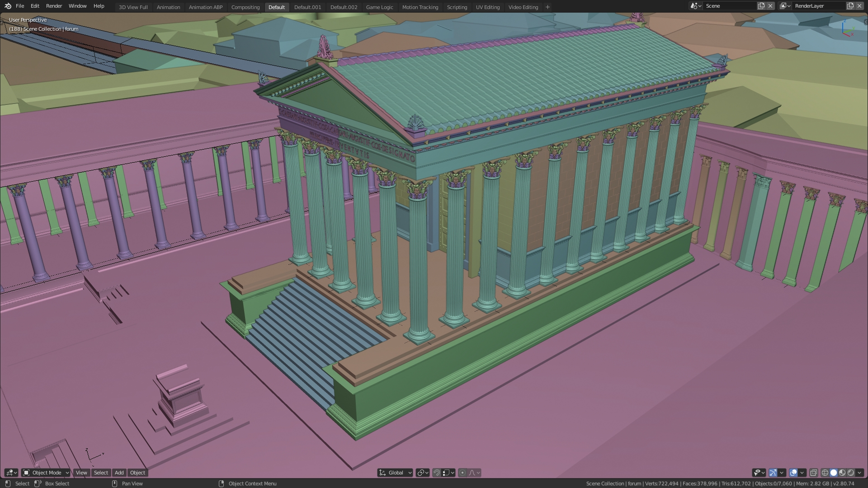Click the Blender logo icon
Image resolution: width=868 pixels, height=488 pixels.
pyautogui.click(x=8, y=6)
